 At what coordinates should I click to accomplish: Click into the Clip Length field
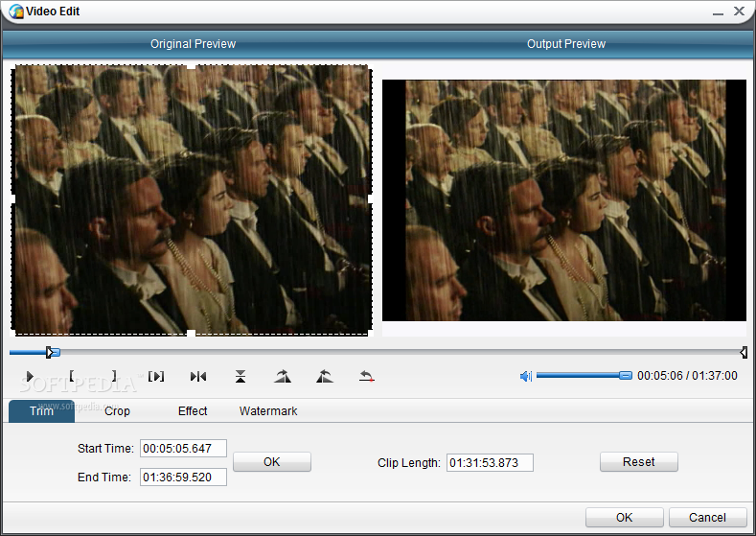(490, 463)
